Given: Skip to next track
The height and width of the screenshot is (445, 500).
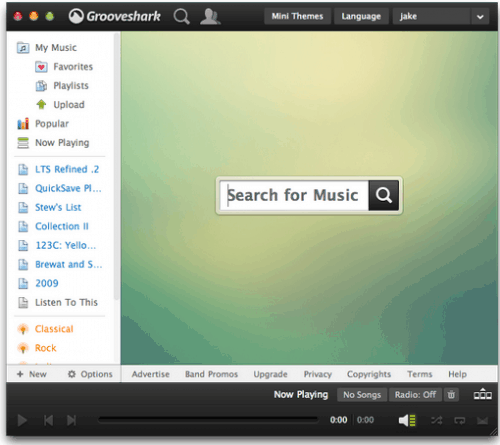Looking at the screenshot, I should tap(71, 420).
